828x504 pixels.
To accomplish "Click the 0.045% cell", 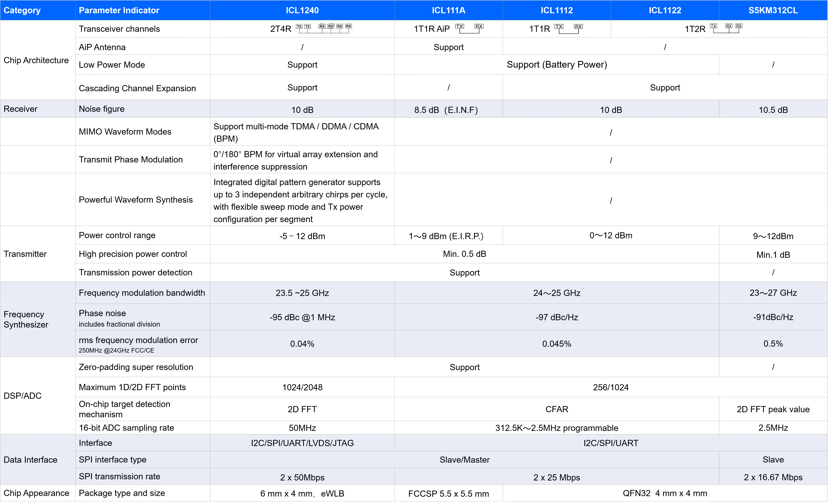I will pos(557,343).
